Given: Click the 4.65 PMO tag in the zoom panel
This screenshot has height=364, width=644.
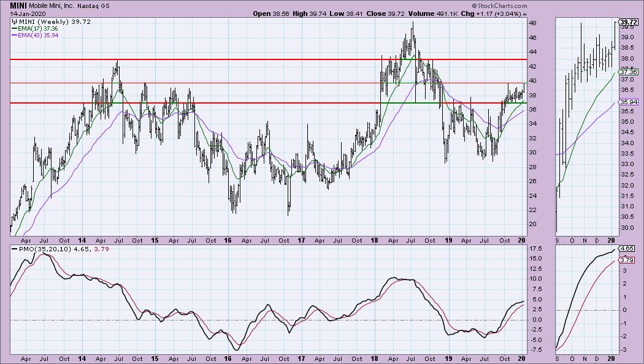Looking at the screenshot, I should (627, 249).
